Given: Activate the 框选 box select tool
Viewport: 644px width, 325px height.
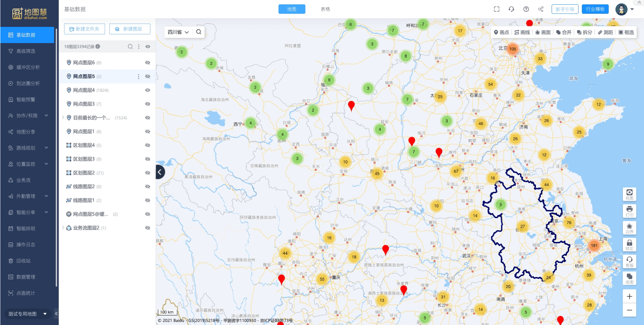Looking at the screenshot, I should tap(626, 32).
